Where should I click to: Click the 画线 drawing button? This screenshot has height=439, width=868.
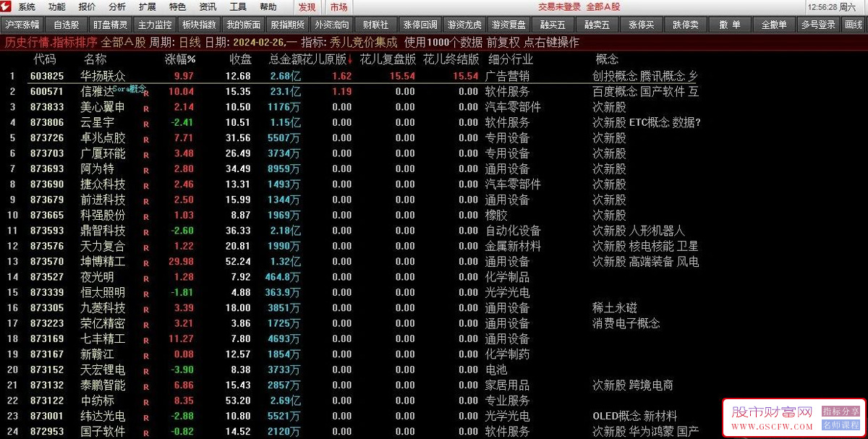[854, 25]
